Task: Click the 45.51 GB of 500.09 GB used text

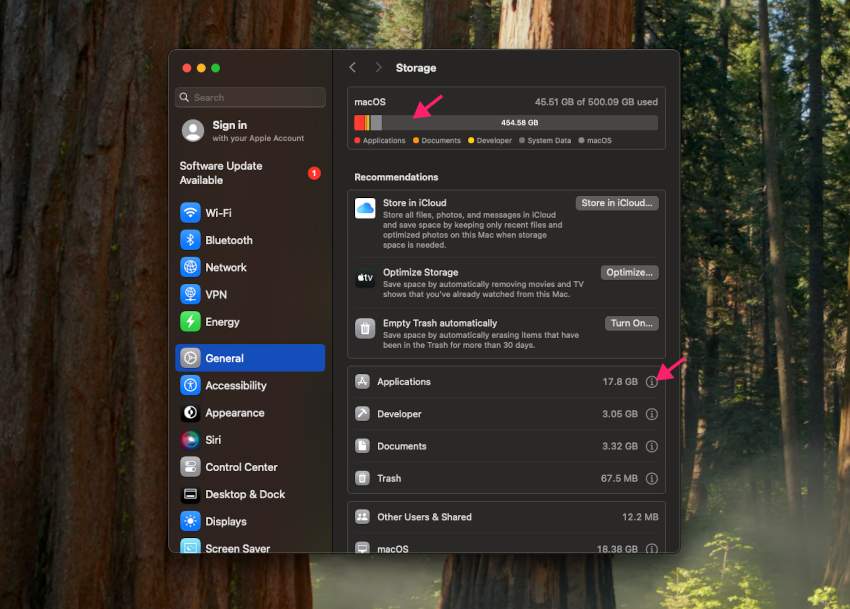Action: (596, 102)
